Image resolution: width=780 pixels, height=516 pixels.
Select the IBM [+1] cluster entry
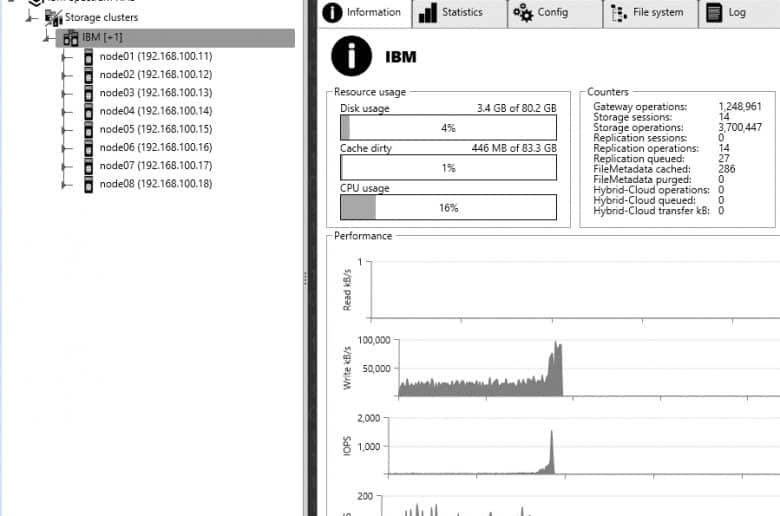(x=175, y=38)
